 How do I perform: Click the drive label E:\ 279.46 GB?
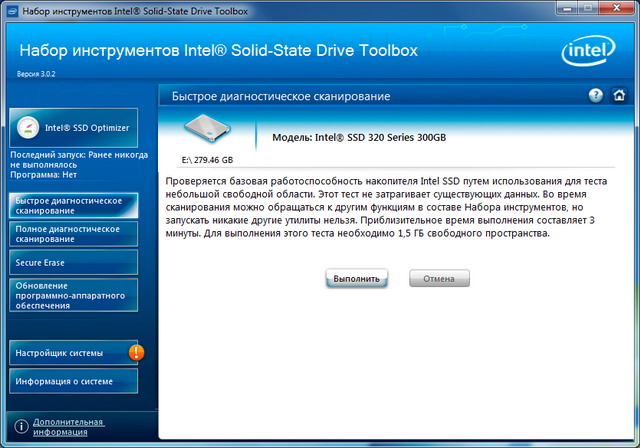point(207,160)
